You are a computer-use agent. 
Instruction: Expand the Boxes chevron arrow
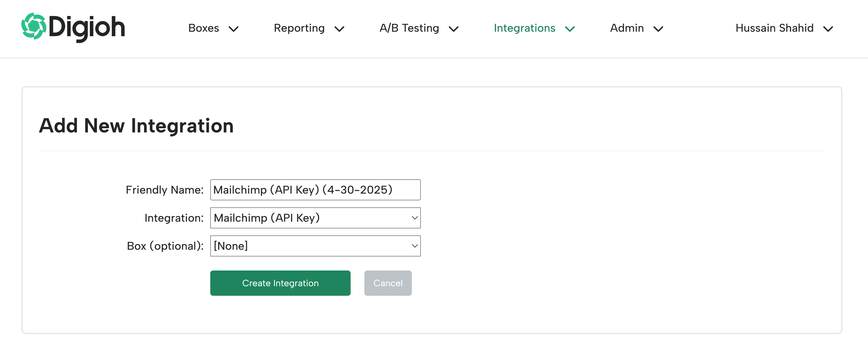point(234,29)
